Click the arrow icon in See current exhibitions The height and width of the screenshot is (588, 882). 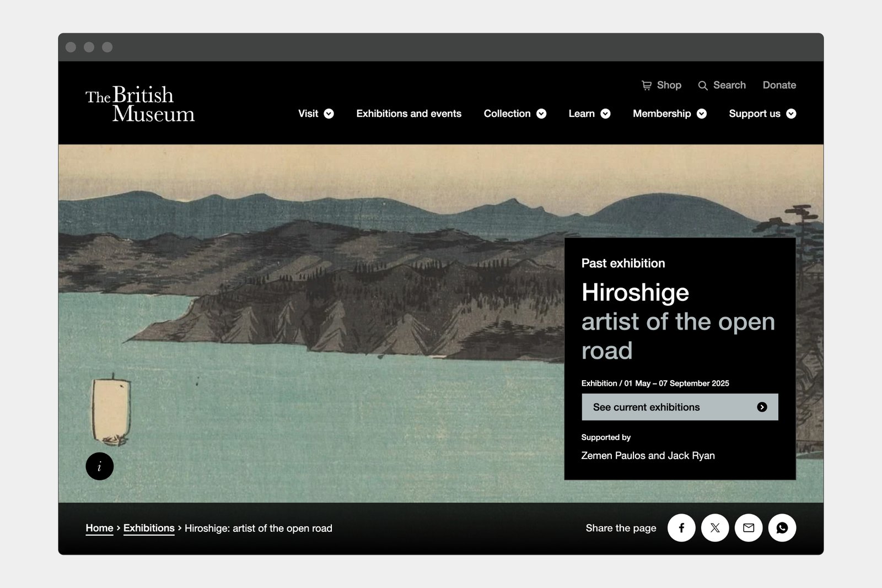pyautogui.click(x=762, y=407)
